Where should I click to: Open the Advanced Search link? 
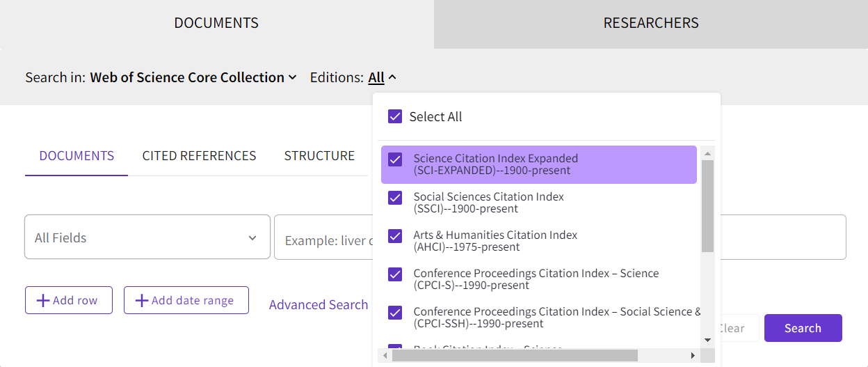point(319,304)
